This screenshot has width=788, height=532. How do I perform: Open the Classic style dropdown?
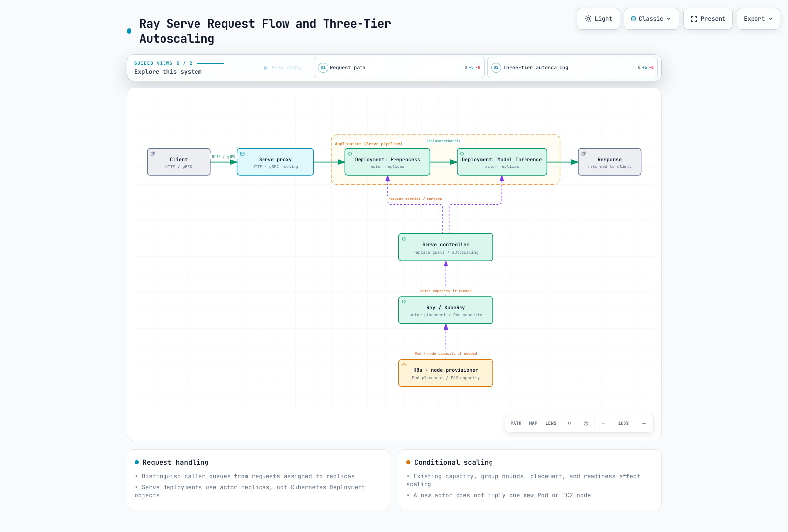coord(651,19)
